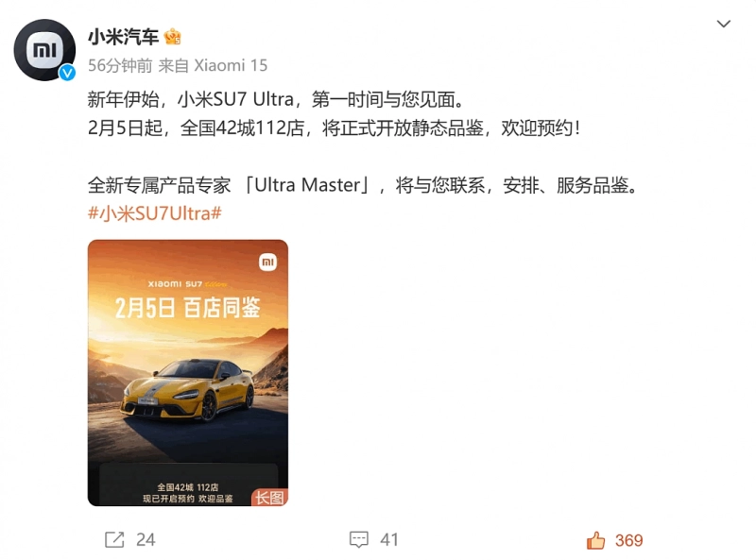This screenshot has width=756, height=560.
Task: Click the 全国42城 112店 poster caption
Action: (x=187, y=487)
